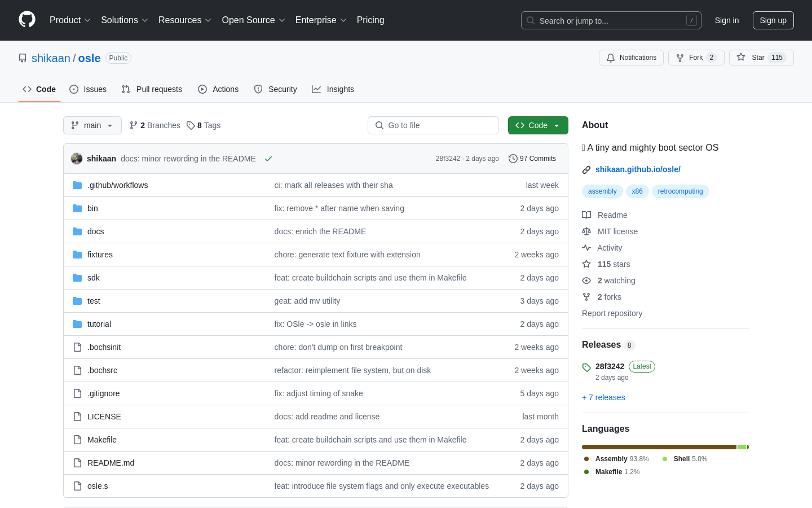Open the docs folder
The width and height of the screenshot is (812, 508).
pos(95,231)
